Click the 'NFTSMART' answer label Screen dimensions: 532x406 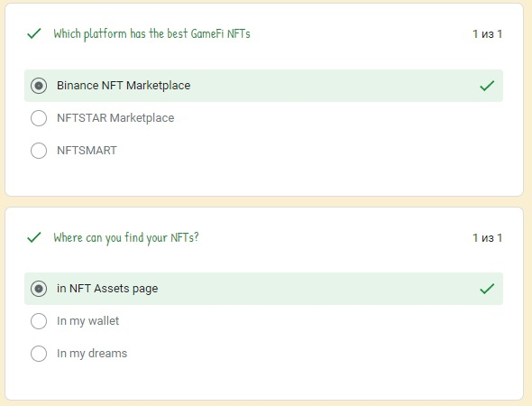[x=87, y=150]
